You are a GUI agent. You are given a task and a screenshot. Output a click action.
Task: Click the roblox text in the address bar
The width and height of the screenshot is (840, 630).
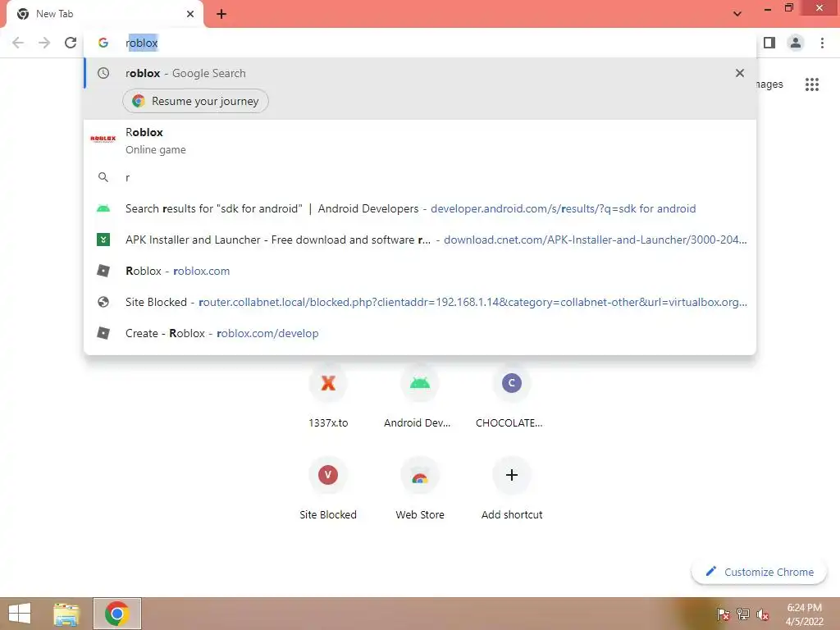point(142,43)
